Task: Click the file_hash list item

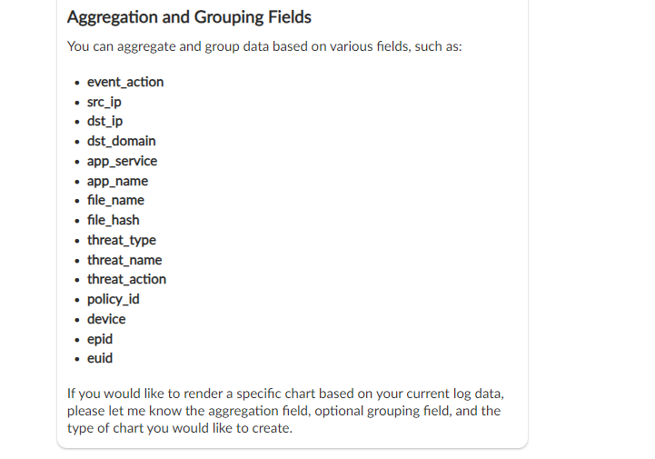Action: point(113,220)
